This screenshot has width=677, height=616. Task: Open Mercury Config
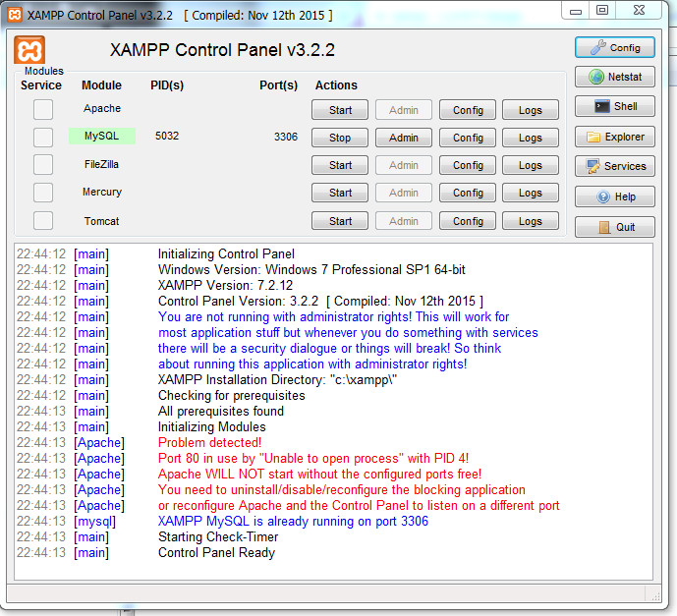click(x=468, y=193)
